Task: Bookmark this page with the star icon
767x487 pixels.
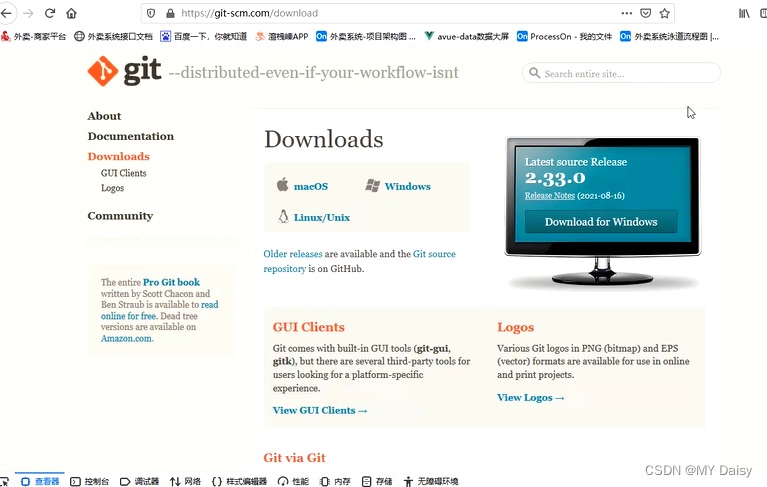Action: point(664,13)
